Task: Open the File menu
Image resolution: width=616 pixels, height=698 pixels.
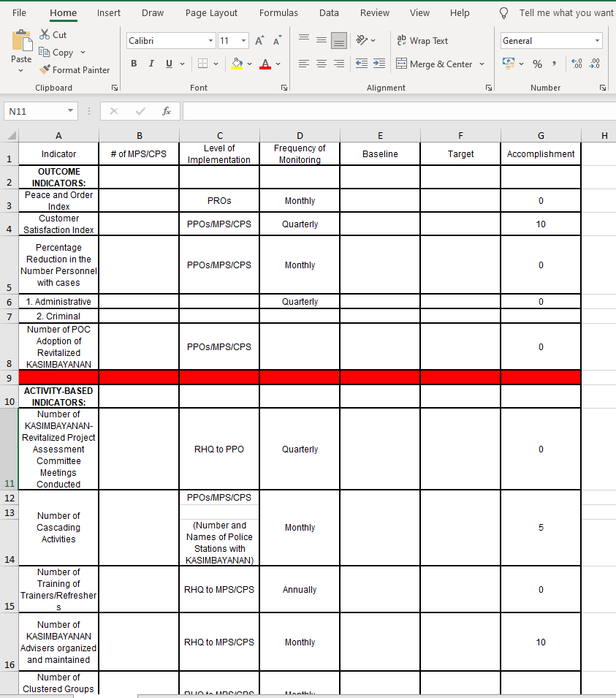Action: (19, 13)
